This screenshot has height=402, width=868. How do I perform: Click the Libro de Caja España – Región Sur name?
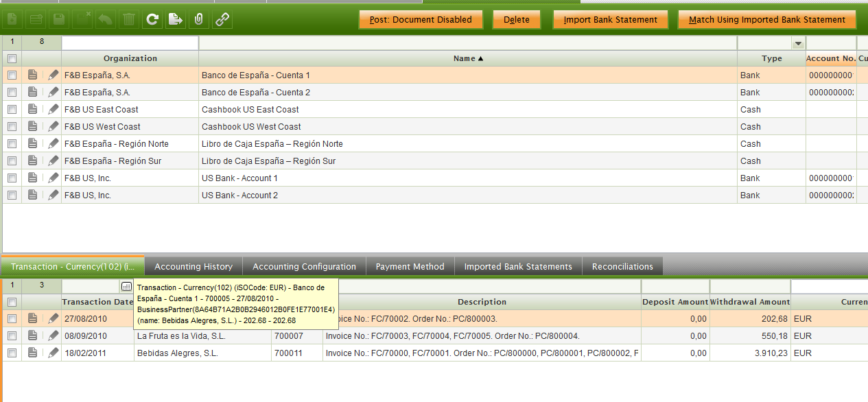tap(268, 161)
